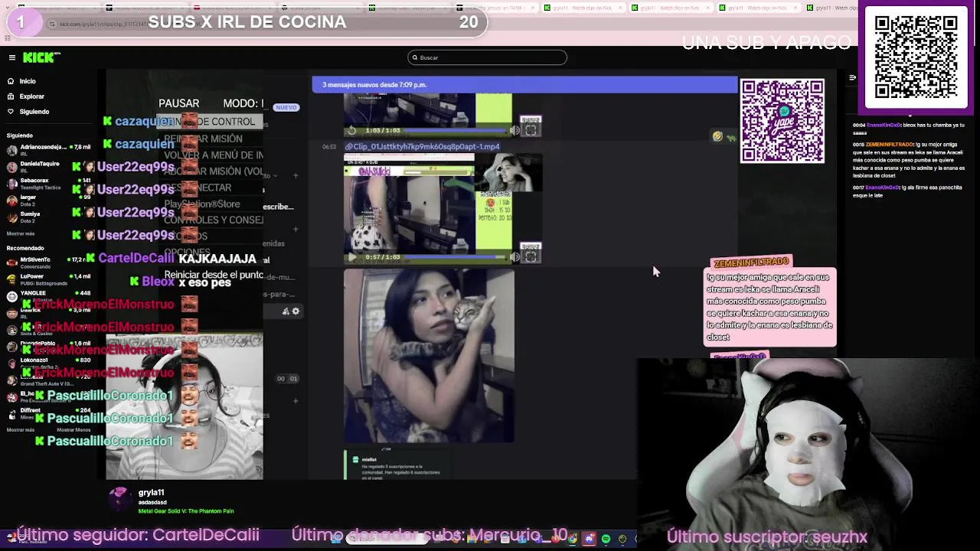Open recommended channel YANGLEE
Screen dimensions: 980x551
pyautogui.click(x=47, y=295)
